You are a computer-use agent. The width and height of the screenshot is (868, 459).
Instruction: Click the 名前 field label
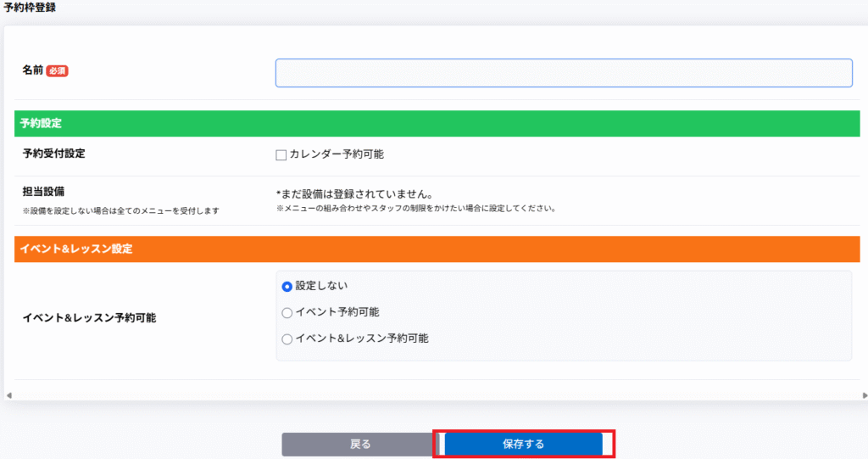32,71
